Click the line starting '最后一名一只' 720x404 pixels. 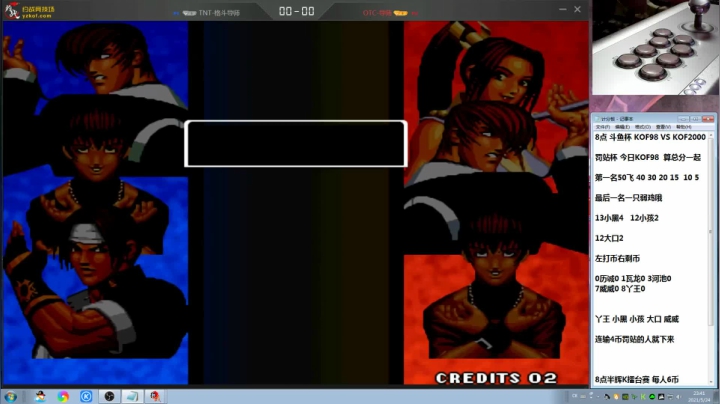(x=628, y=198)
